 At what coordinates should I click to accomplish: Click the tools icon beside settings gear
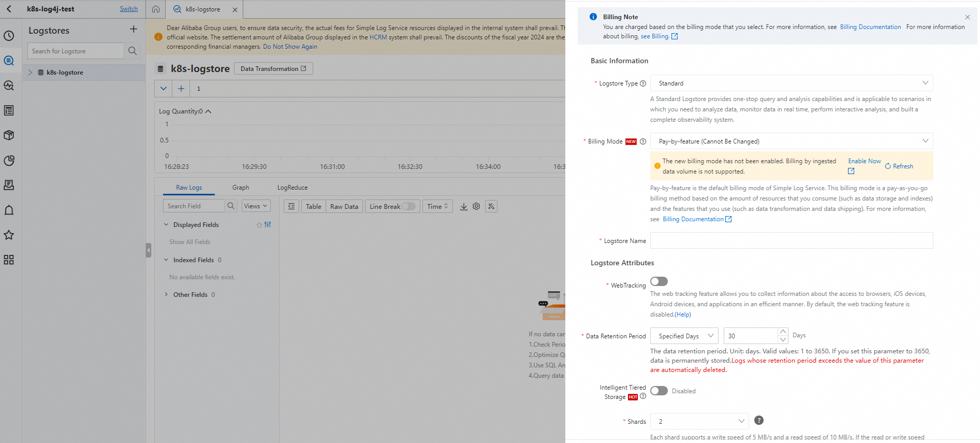(491, 206)
